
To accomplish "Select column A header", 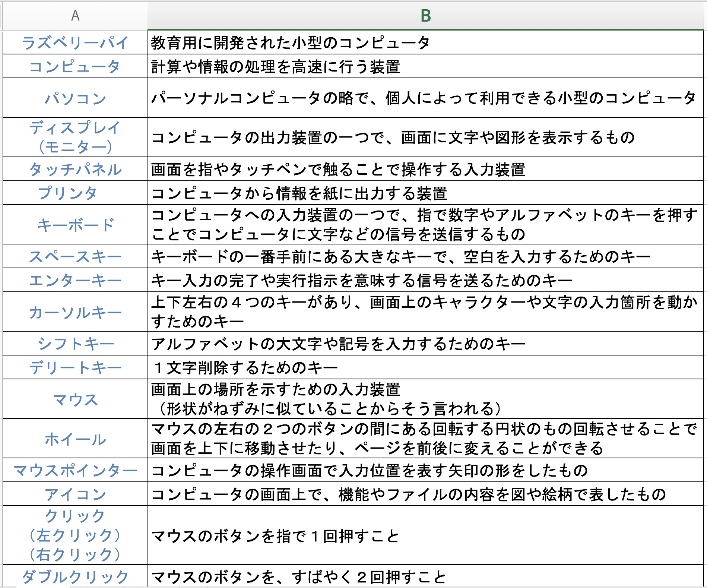I will click(75, 16).
